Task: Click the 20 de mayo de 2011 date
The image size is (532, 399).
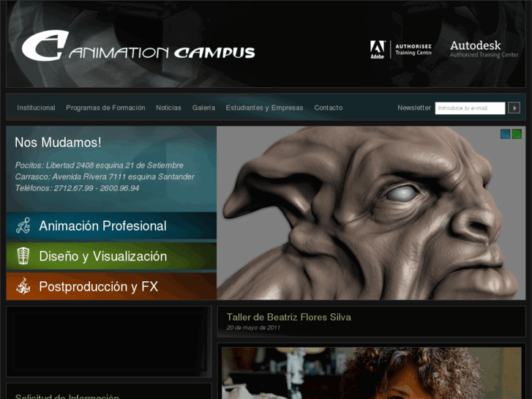Action: pos(253,328)
